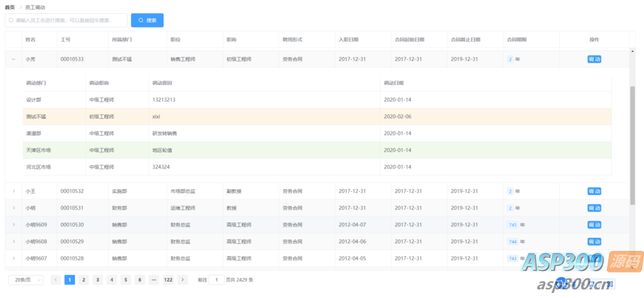Open the 20条/页 page size dropdown
This screenshot has height=298, width=644.
(25, 280)
